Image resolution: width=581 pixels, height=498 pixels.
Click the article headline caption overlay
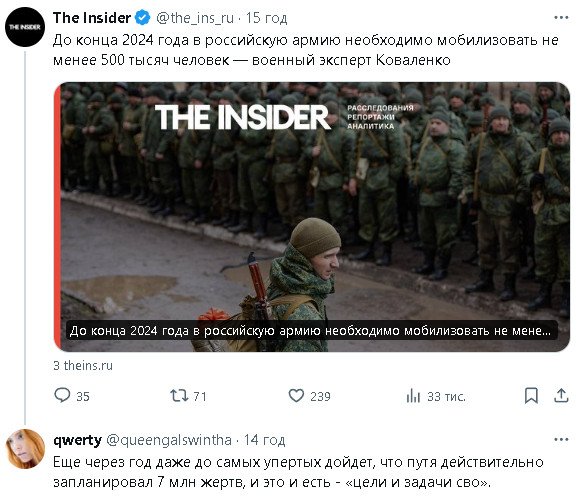point(310,331)
